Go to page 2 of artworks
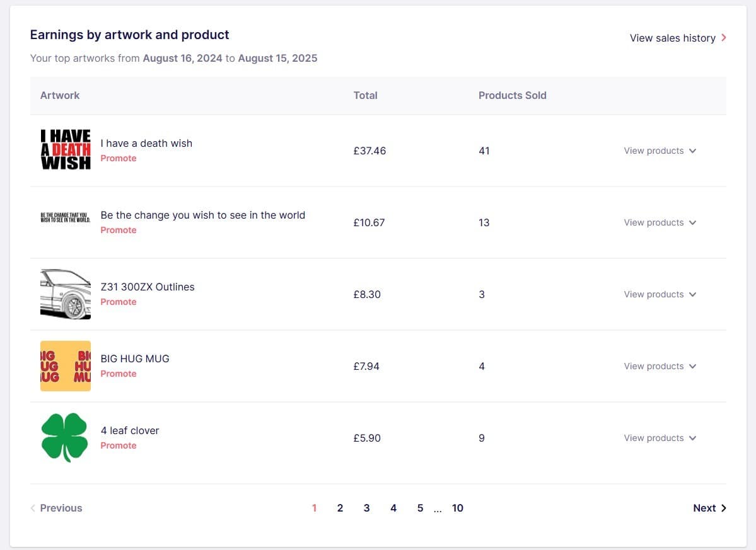Screen dimensions: 756x550 pyautogui.click(x=340, y=508)
